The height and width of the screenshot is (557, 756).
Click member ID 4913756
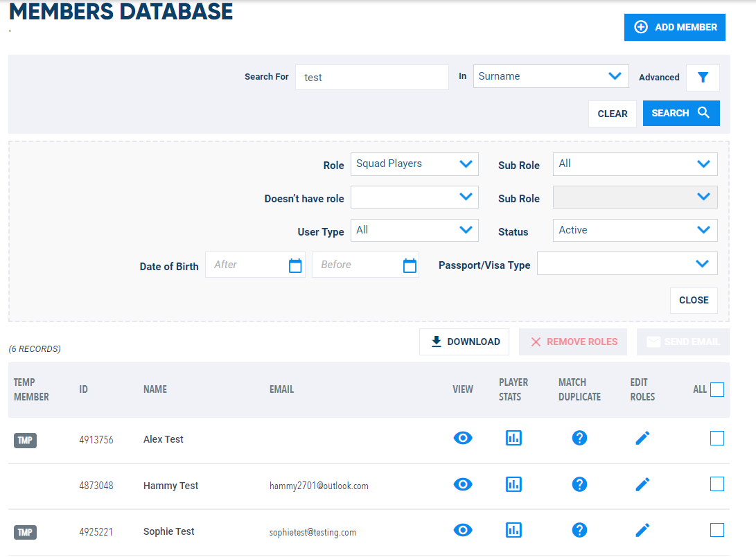[96, 440]
